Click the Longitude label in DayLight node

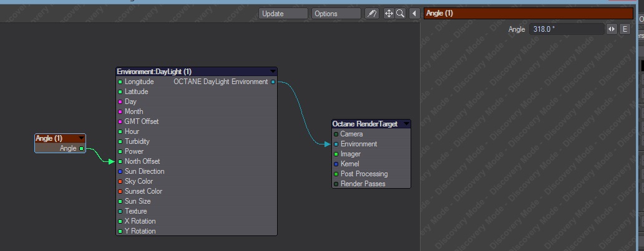click(x=139, y=82)
